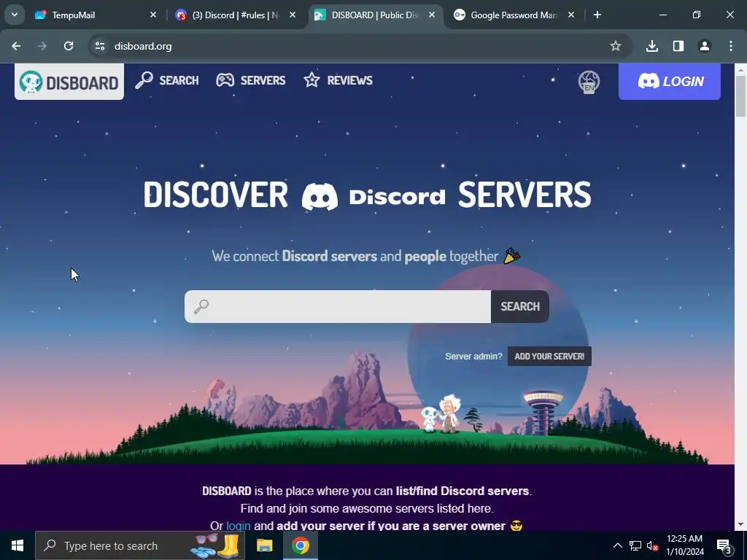Open the language selector globe icon
The image size is (747, 560).
(589, 82)
